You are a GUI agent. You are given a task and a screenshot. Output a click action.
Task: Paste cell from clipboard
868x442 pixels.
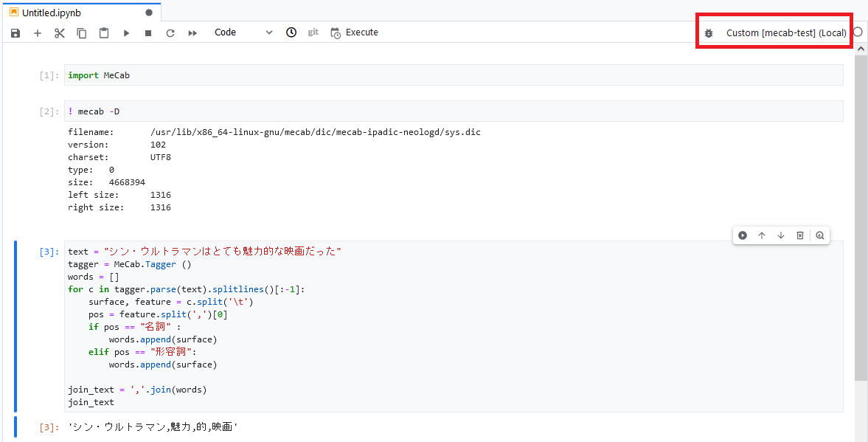pos(104,33)
